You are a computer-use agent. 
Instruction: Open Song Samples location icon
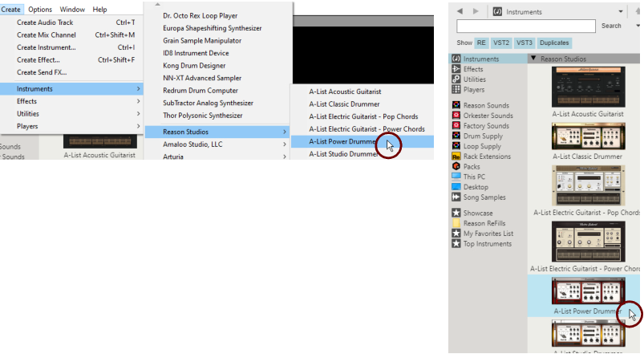pos(456,197)
